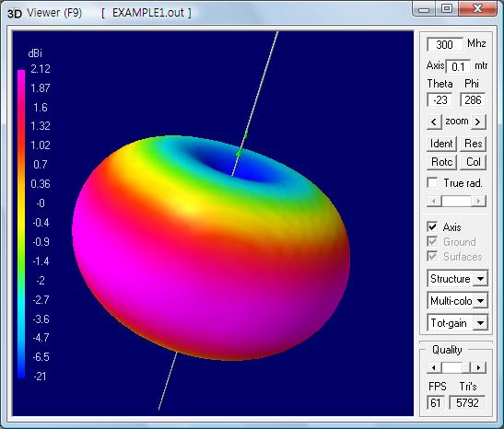Click the Rotc button
504x429 pixels.
[x=441, y=162]
